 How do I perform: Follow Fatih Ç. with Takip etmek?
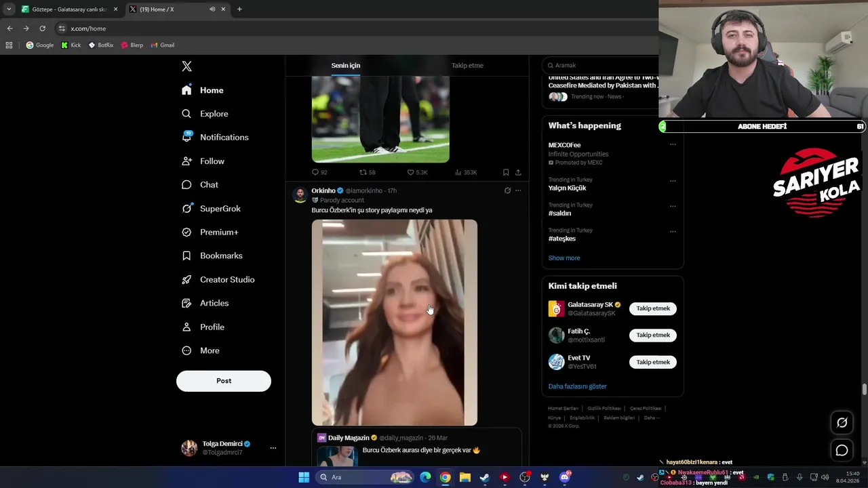653,335
